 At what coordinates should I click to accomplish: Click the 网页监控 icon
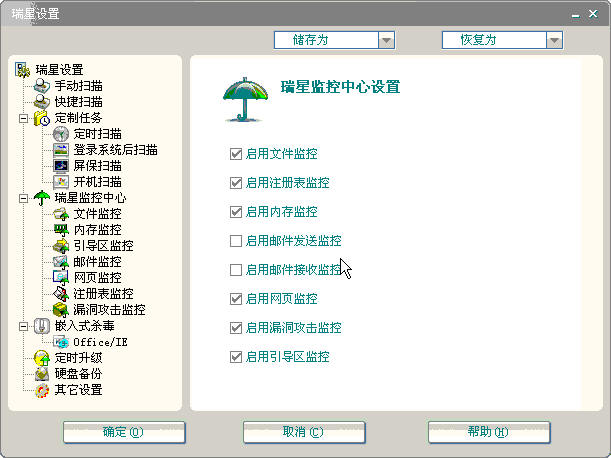point(61,278)
